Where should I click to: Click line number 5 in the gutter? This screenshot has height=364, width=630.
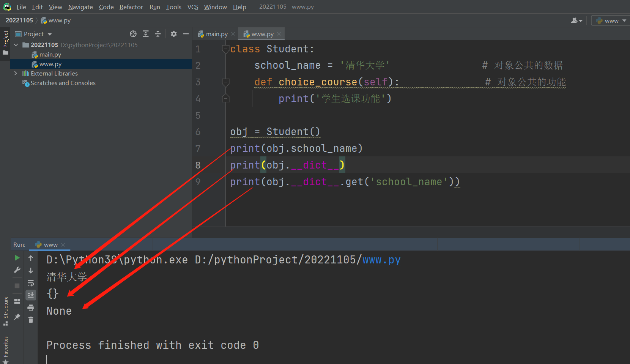click(198, 115)
